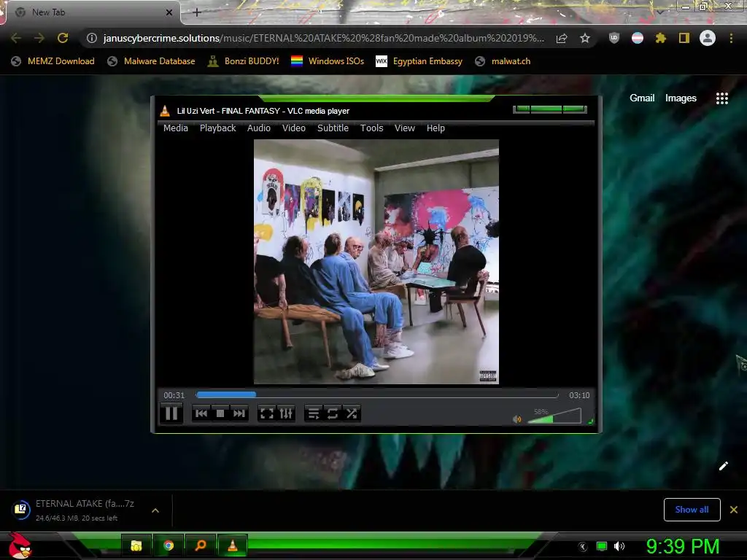Adjust the VLC volume slider
This screenshot has height=560, width=747.
coord(554,416)
